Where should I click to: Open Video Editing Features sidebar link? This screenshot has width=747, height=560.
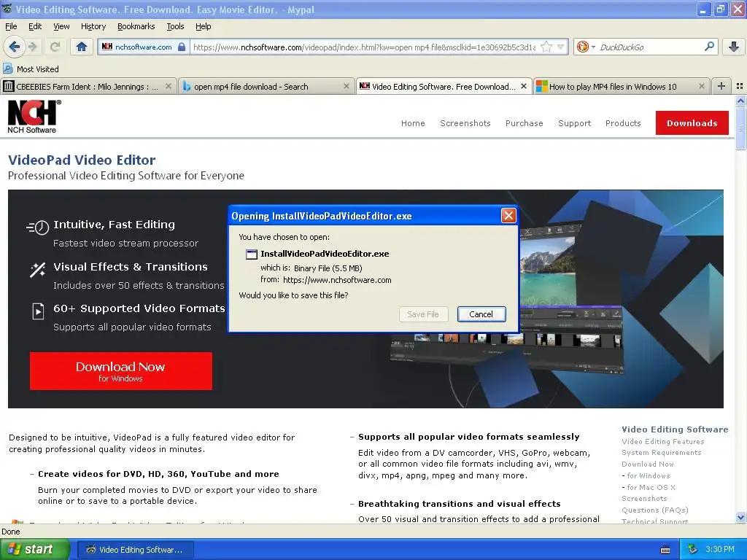pyautogui.click(x=662, y=441)
